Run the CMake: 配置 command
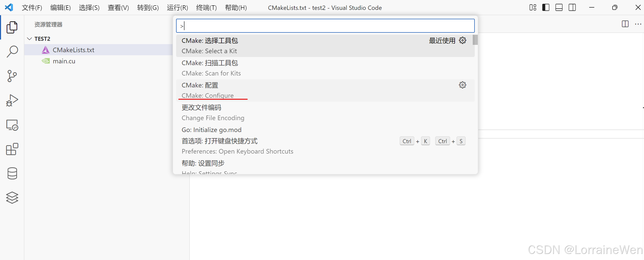Viewport: 644px width, 260px height. coord(325,90)
